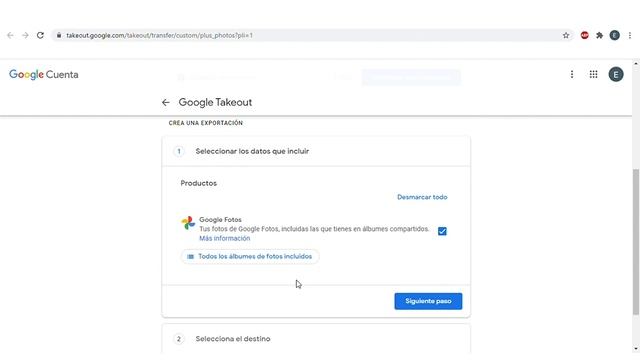Open the Más información link
This screenshot has height=360, width=640.
tap(224, 238)
